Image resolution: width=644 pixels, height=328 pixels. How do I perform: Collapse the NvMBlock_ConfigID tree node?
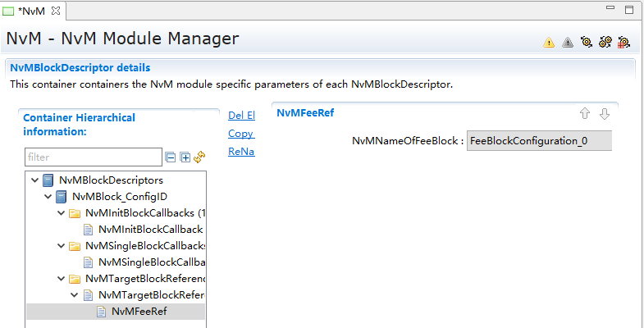48,197
